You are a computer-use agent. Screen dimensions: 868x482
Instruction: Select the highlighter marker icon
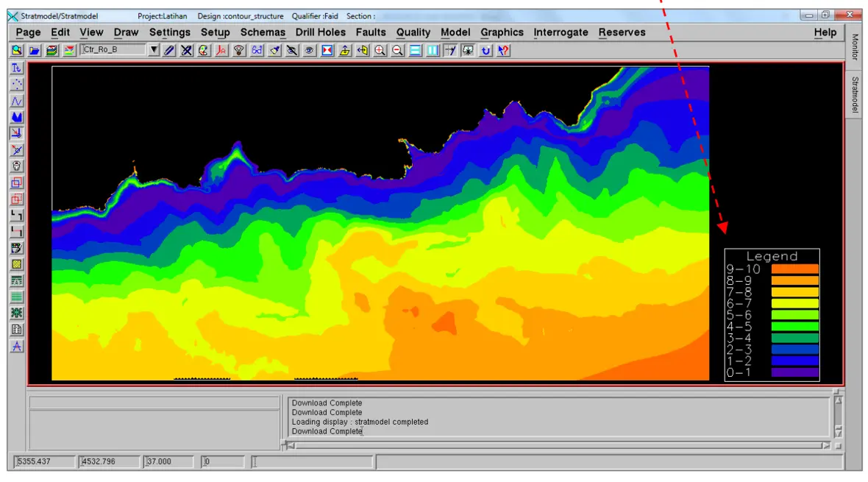[274, 51]
